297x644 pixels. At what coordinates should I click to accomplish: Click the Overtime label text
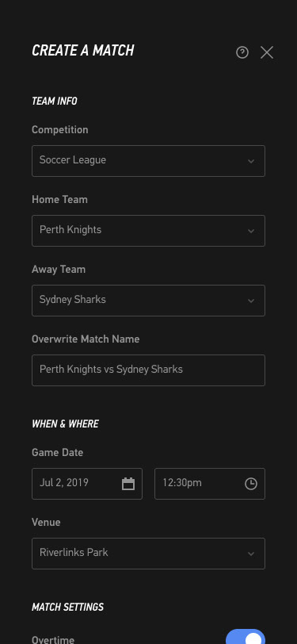coord(53,639)
